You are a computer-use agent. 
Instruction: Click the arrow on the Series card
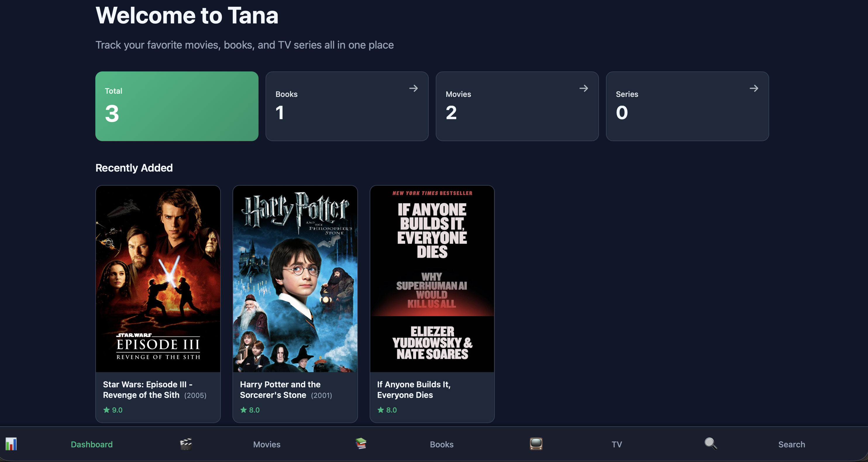click(x=754, y=88)
